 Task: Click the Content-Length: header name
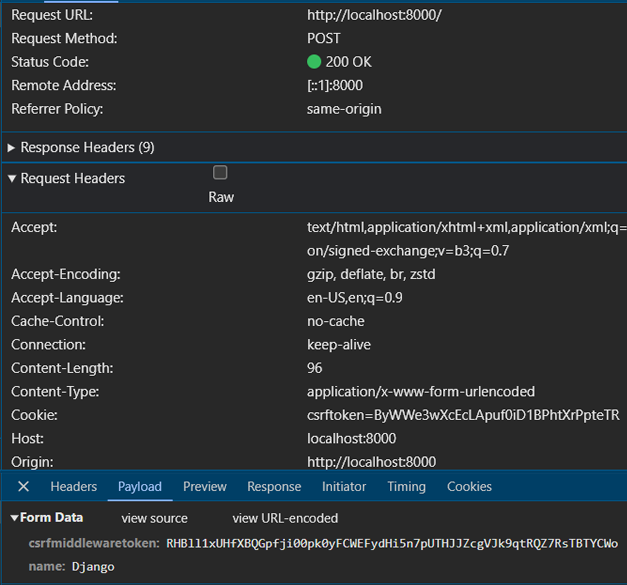[x=62, y=368]
